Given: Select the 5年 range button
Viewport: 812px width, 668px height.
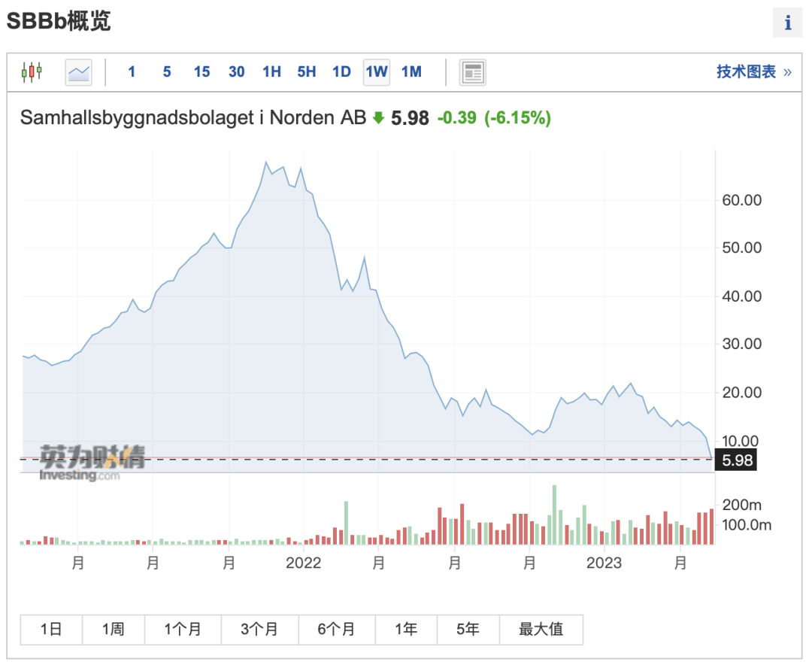Looking at the screenshot, I should click(467, 630).
